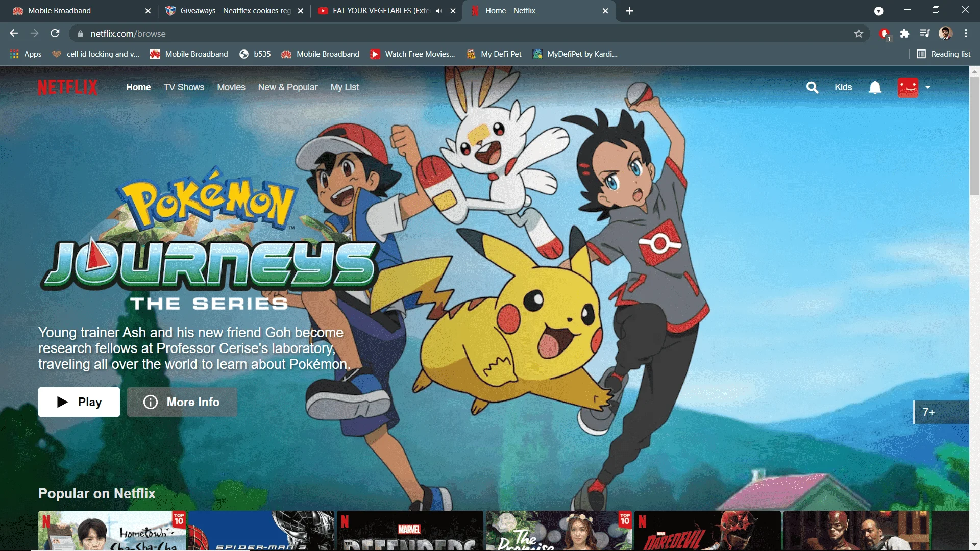Open the tab search dropdown

[878, 11]
